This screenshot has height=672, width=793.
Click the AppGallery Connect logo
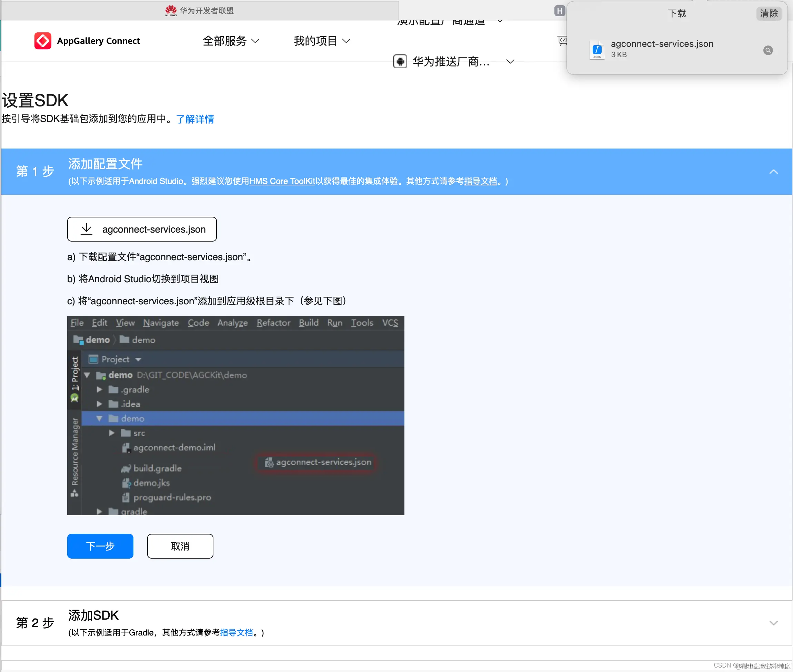click(43, 40)
